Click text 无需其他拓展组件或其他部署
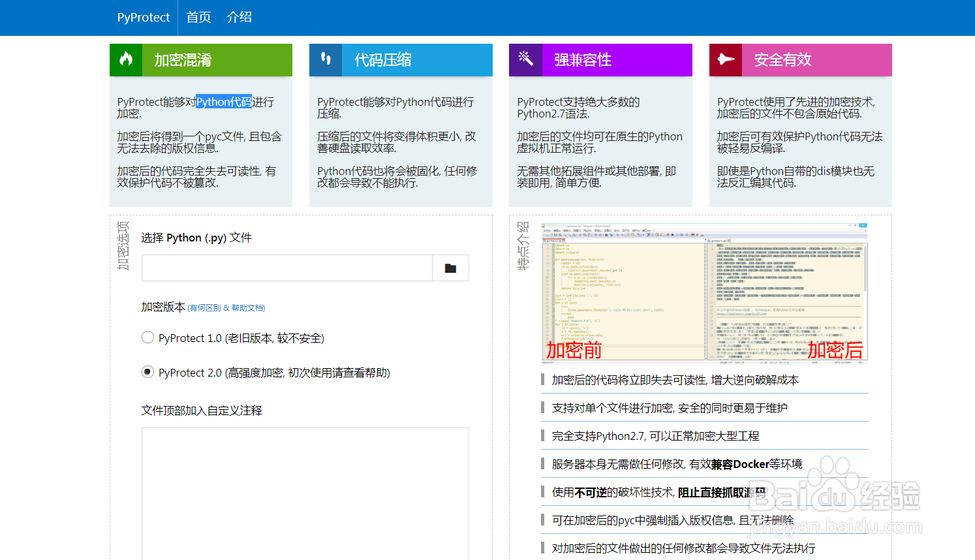 click(596, 177)
